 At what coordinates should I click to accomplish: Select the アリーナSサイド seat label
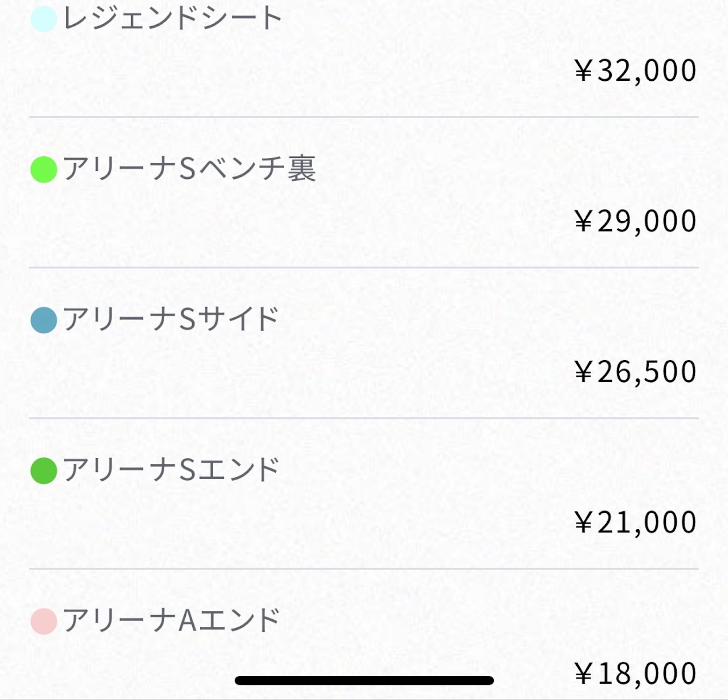pos(171,320)
